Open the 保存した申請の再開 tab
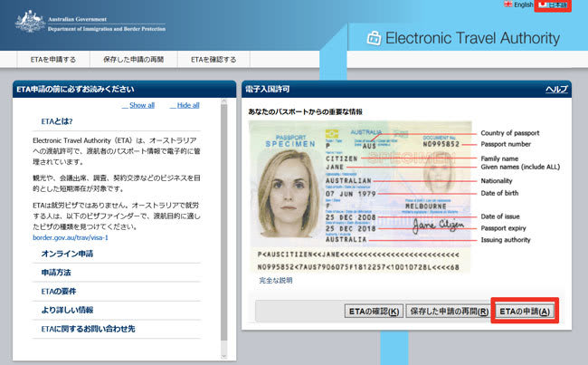 coord(134,60)
